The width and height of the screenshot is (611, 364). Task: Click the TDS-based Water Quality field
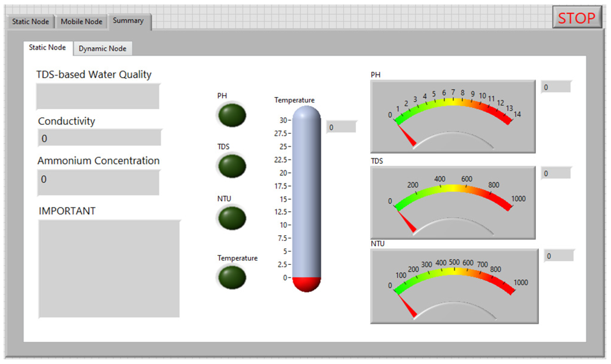click(98, 96)
